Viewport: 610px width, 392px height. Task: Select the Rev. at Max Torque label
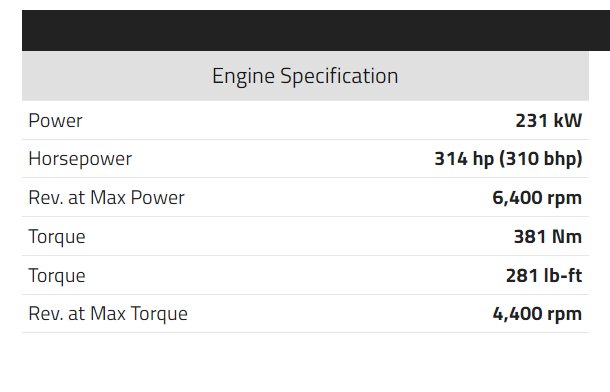coord(108,314)
